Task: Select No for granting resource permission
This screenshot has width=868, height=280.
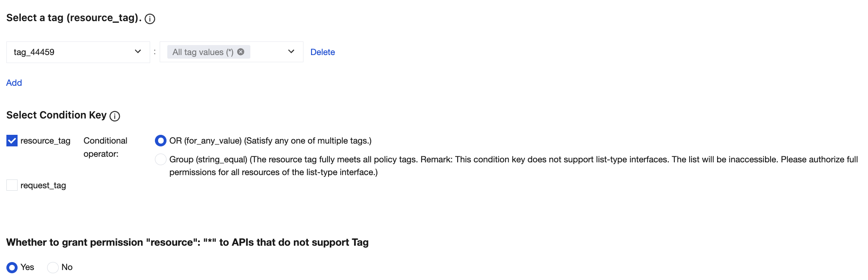Action: coord(53,267)
